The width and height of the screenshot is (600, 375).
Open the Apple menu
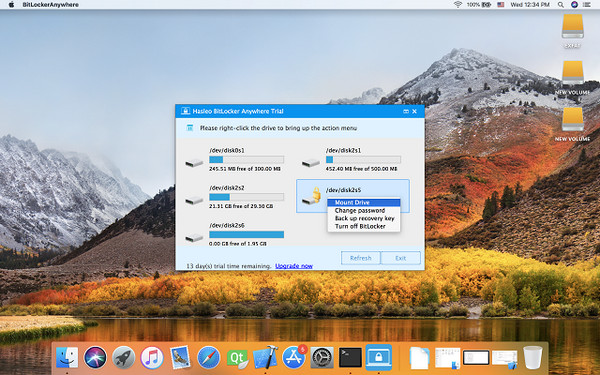pyautogui.click(x=11, y=5)
